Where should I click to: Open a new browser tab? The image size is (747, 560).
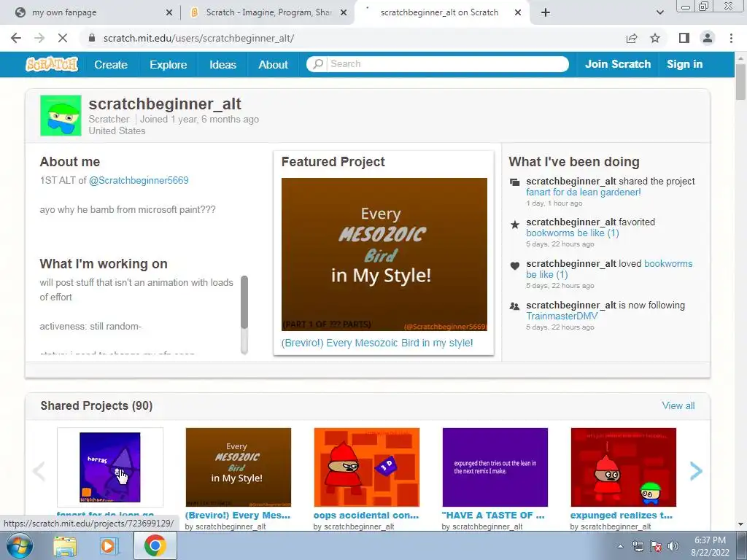point(546,13)
